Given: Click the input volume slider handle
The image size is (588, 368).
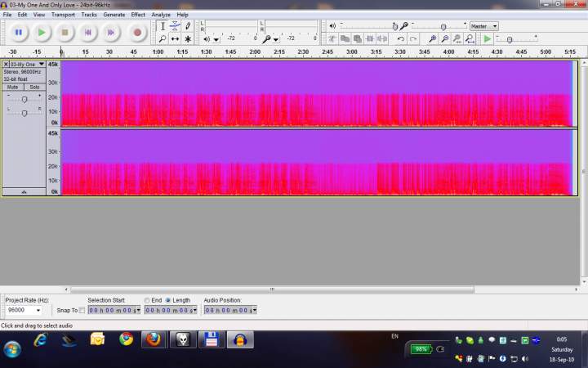Looking at the screenshot, I should (x=443, y=27).
